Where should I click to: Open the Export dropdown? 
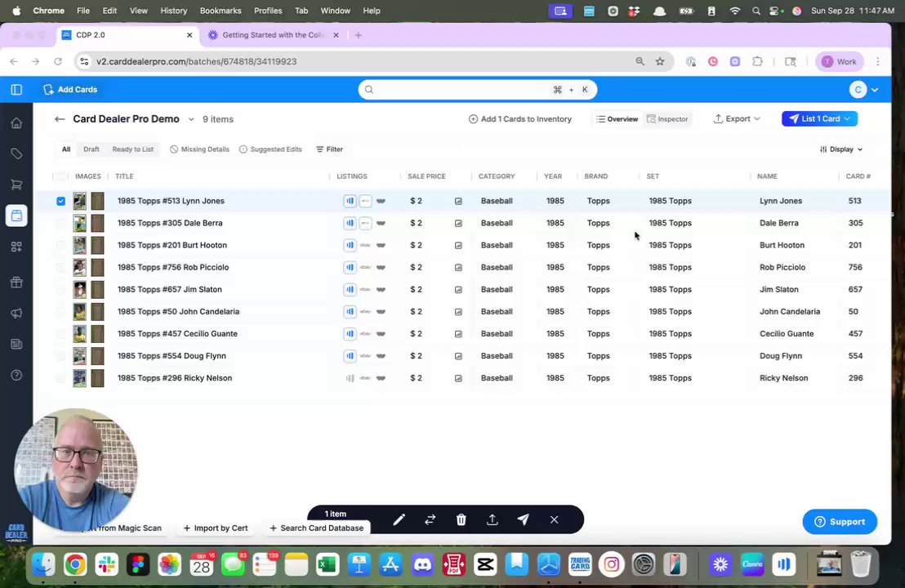point(737,119)
